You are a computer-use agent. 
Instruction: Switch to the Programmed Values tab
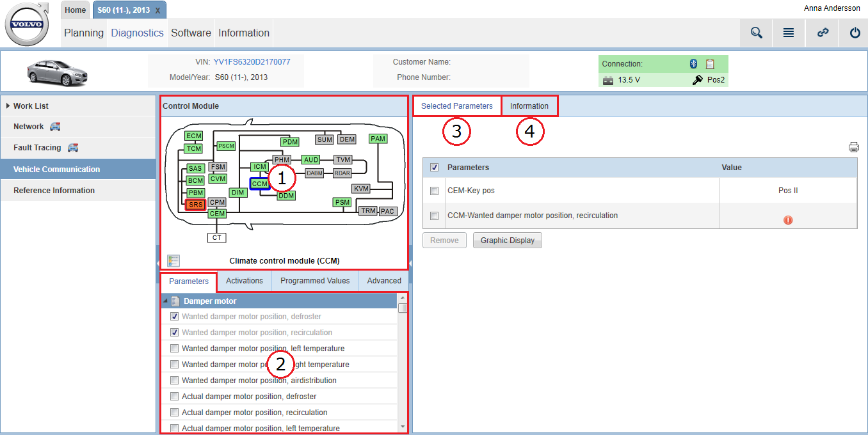tap(315, 281)
